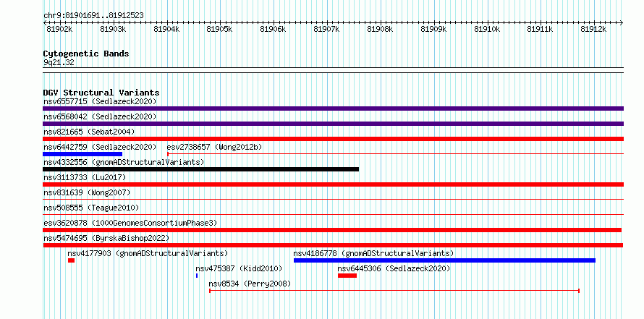644x319 pixels.
Task: Click the red bar under nsv821665
Action: coord(333,139)
